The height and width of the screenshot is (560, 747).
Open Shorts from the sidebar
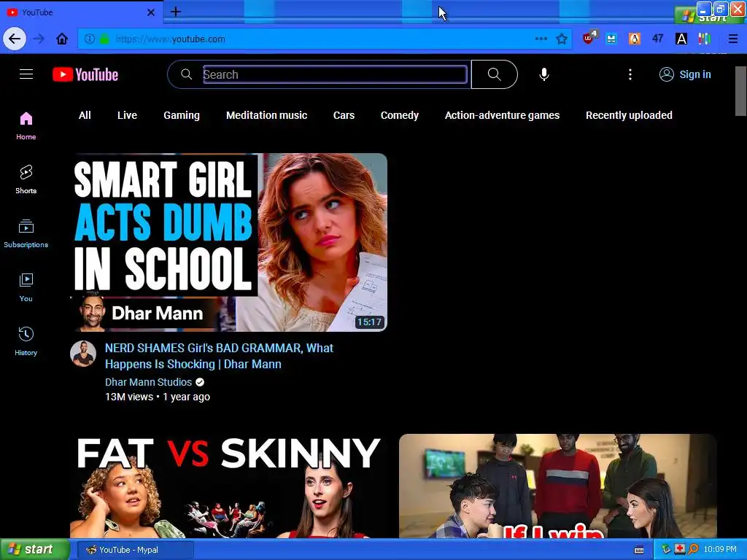click(x=26, y=179)
